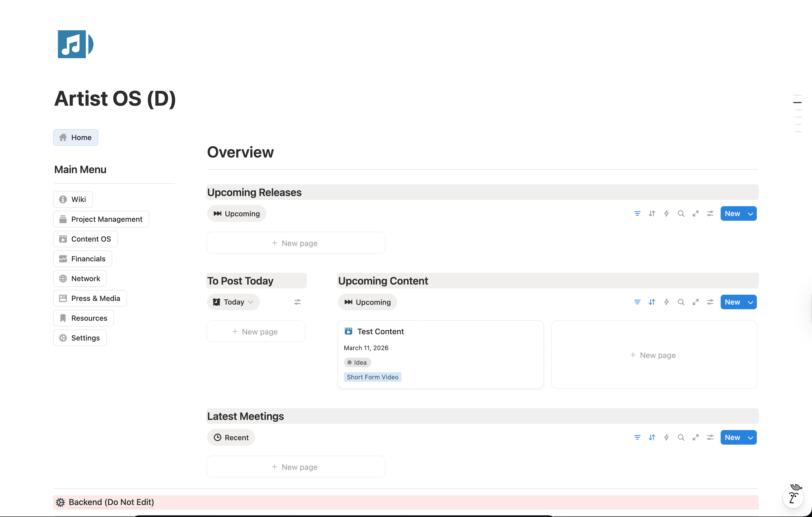
Task: Click filter icon in Upcoming Releases toolbar
Action: pos(637,213)
